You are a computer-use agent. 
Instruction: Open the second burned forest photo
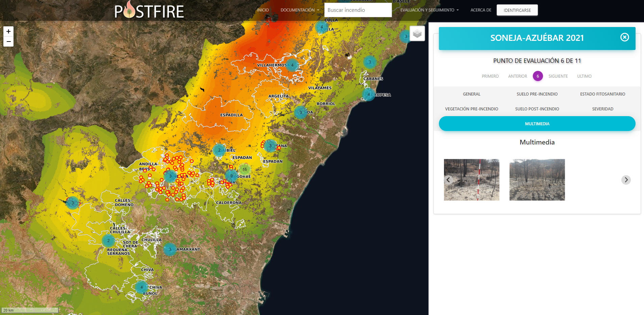[537, 180]
